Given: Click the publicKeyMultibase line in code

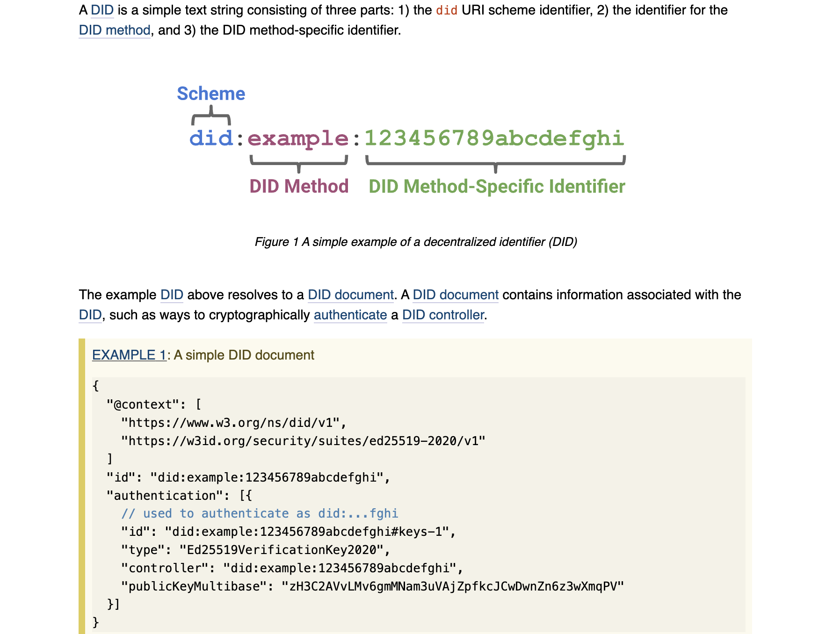Looking at the screenshot, I should [372, 586].
